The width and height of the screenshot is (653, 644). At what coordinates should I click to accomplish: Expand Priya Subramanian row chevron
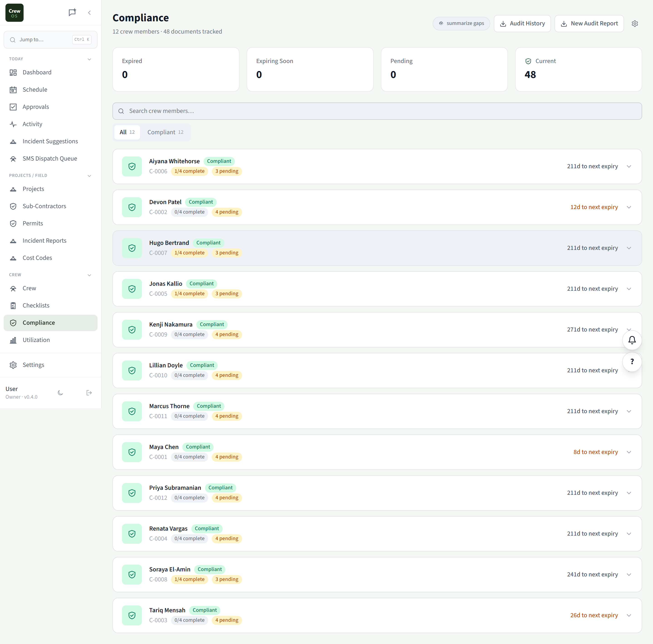(629, 493)
